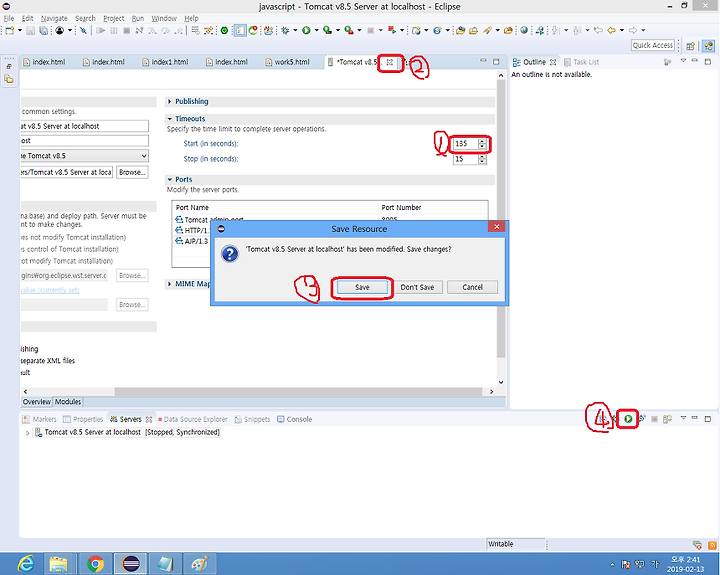
Task: Open Internet Explorer from the taskbar
Action: 26,564
